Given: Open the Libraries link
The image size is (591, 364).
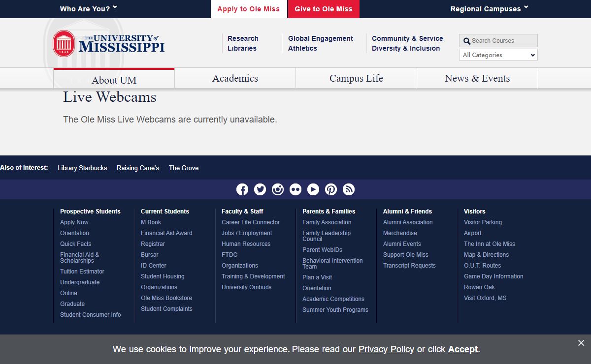Looking at the screenshot, I should (242, 48).
